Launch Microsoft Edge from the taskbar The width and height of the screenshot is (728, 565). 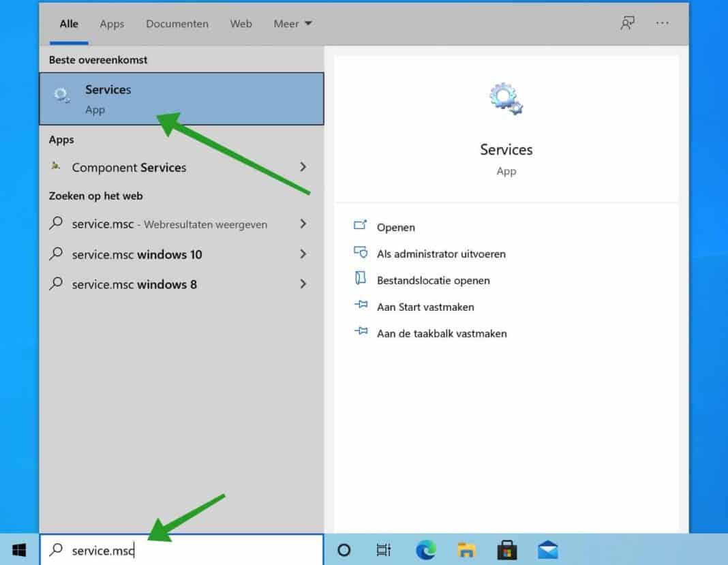click(426, 550)
